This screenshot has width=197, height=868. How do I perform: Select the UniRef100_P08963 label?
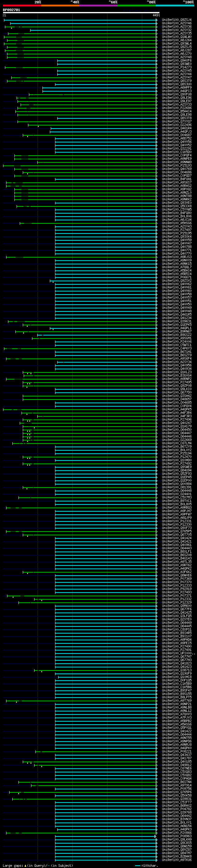(177, 836)
